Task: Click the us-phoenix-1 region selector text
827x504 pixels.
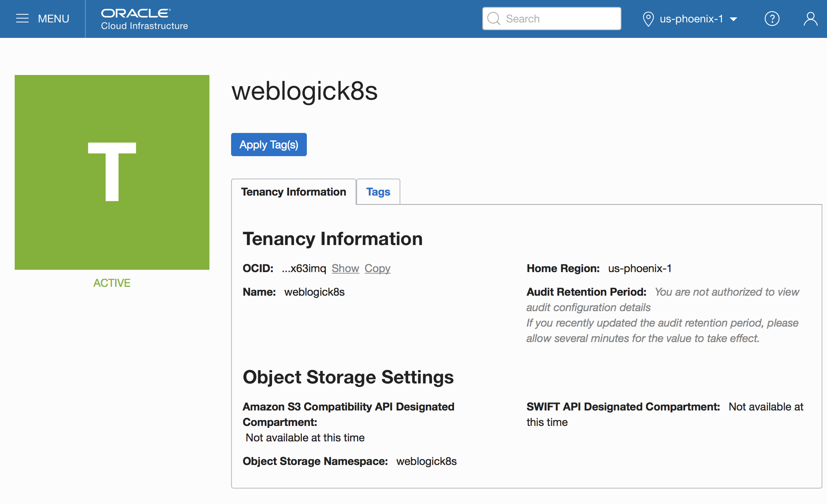Action: [x=691, y=19]
